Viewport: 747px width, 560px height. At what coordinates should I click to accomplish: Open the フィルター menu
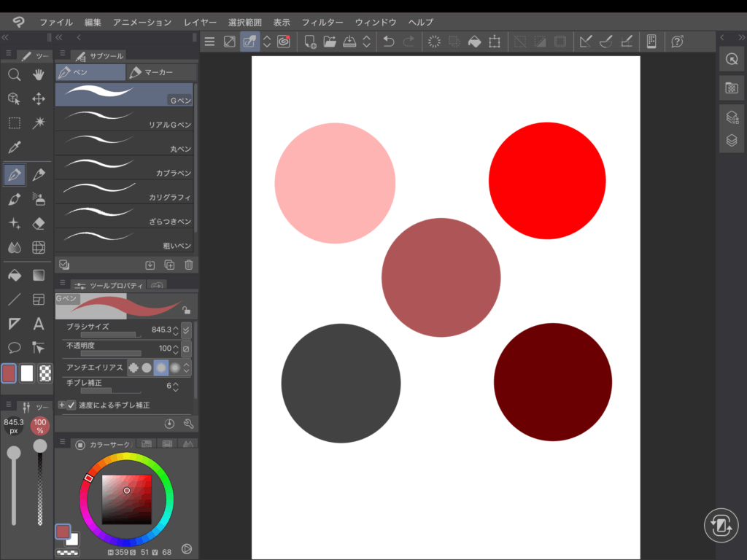[x=322, y=23]
